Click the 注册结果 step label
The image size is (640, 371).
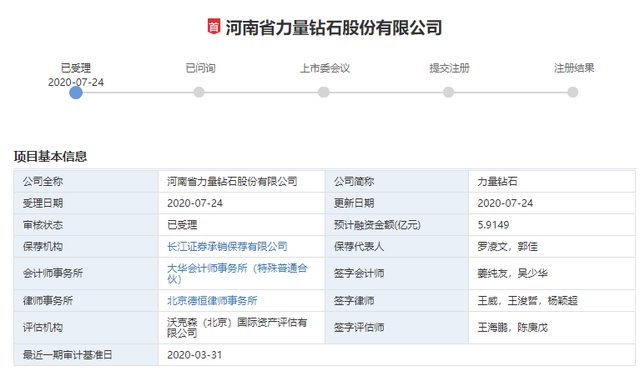click(x=574, y=68)
